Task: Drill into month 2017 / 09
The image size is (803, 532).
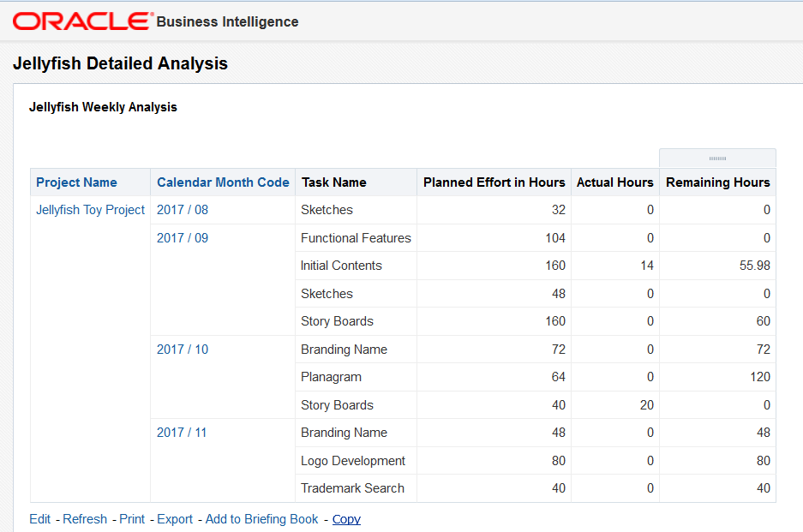Action: (x=183, y=238)
